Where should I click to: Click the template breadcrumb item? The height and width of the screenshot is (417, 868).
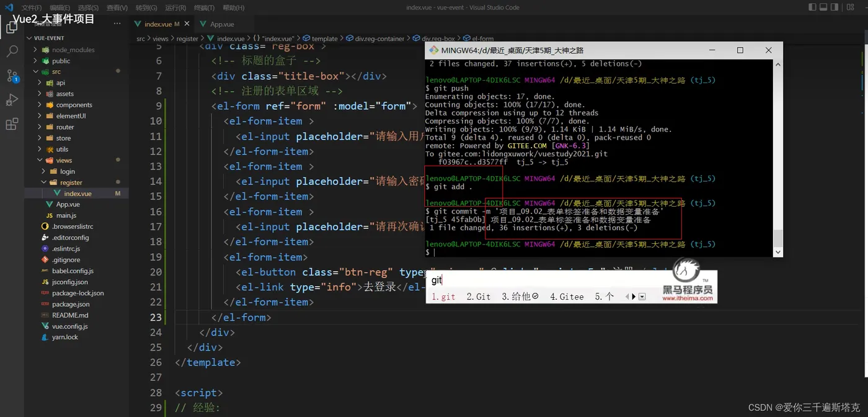click(319, 38)
